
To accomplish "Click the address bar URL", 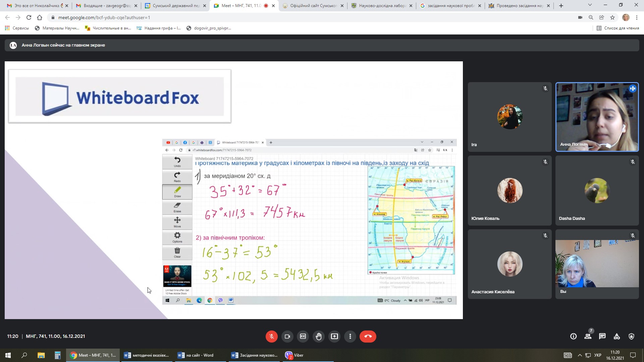I will [104, 17].
